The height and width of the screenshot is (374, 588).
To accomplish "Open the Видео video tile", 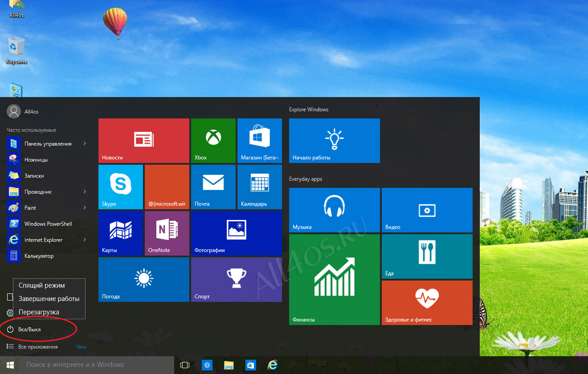I will tap(427, 210).
